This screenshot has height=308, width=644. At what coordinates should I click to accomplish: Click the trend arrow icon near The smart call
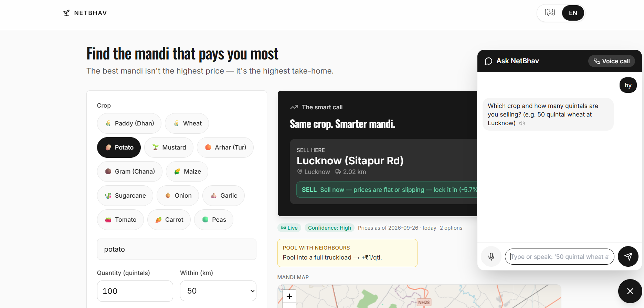coord(294,107)
